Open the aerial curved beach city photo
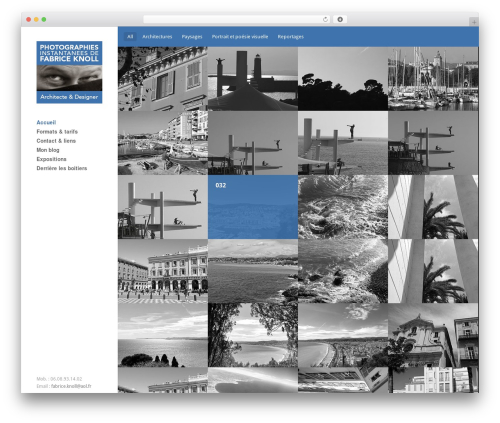Image resolution: width=500 pixels, height=423 pixels. (343, 335)
